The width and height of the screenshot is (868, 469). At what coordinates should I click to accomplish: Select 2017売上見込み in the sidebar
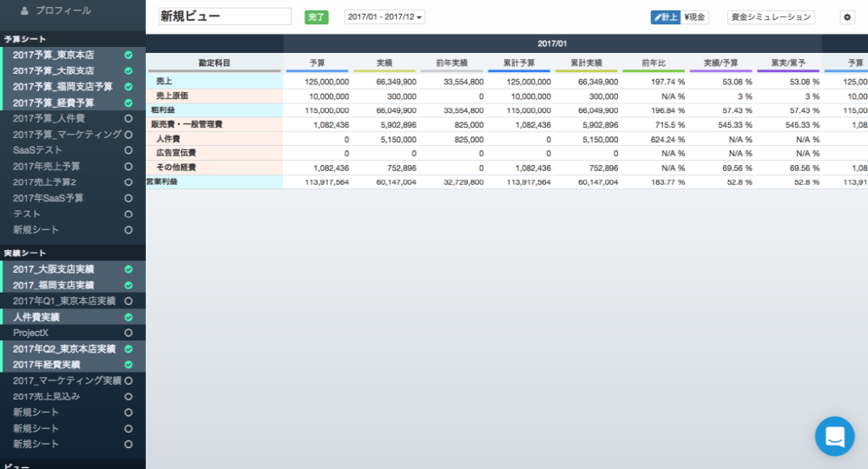point(47,396)
